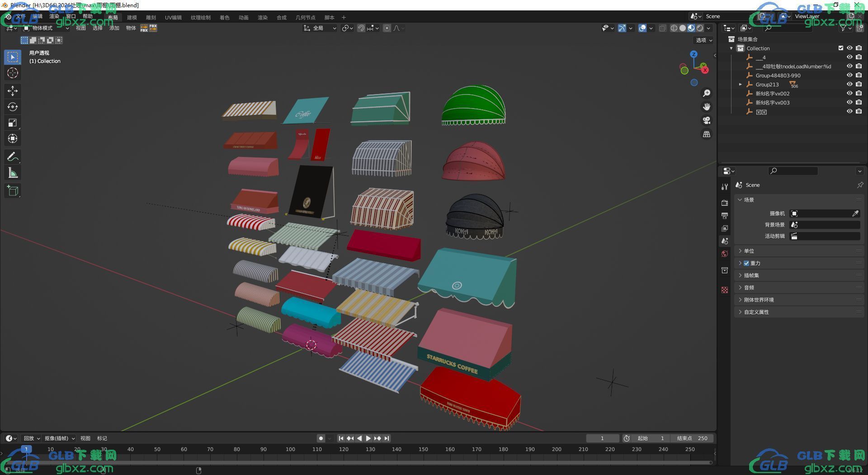Open the 添加 add menu
Image resolution: width=868 pixels, height=475 pixels.
point(114,28)
